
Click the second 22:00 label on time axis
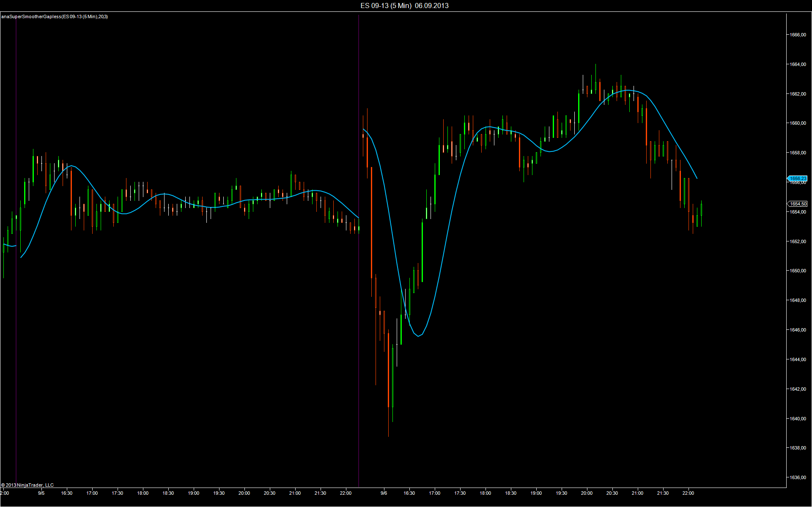click(x=688, y=493)
